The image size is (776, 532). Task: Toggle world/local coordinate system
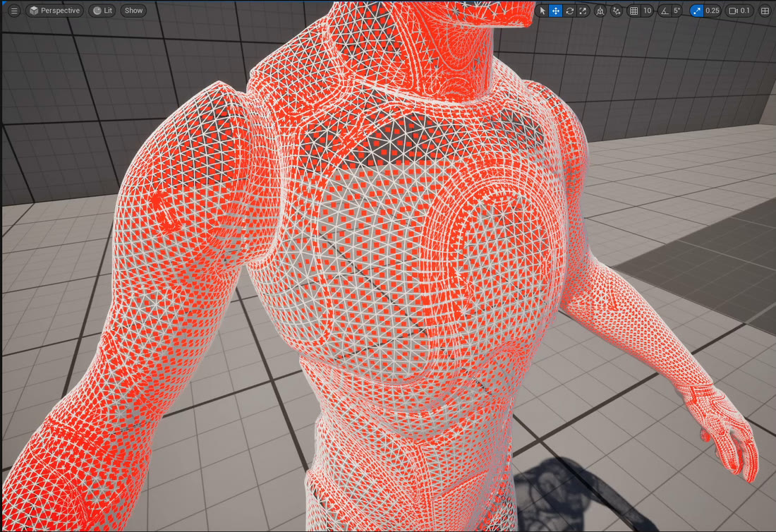pos(600,11)
